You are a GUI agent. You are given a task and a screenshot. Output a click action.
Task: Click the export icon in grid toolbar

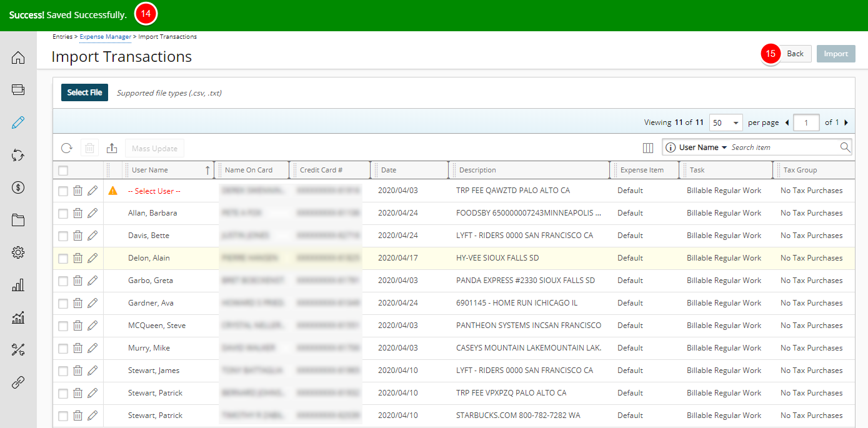112,148
